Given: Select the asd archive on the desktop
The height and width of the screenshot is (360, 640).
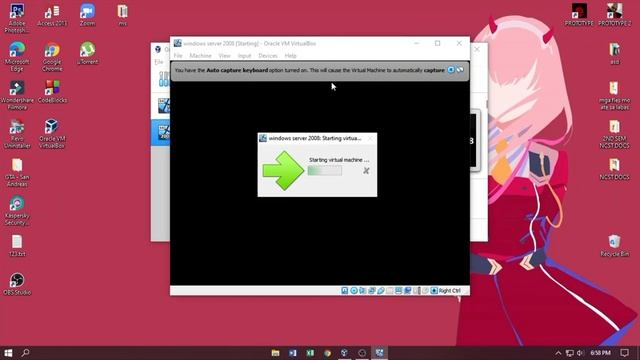Looking at the screenshot, I should pos(614,53).
